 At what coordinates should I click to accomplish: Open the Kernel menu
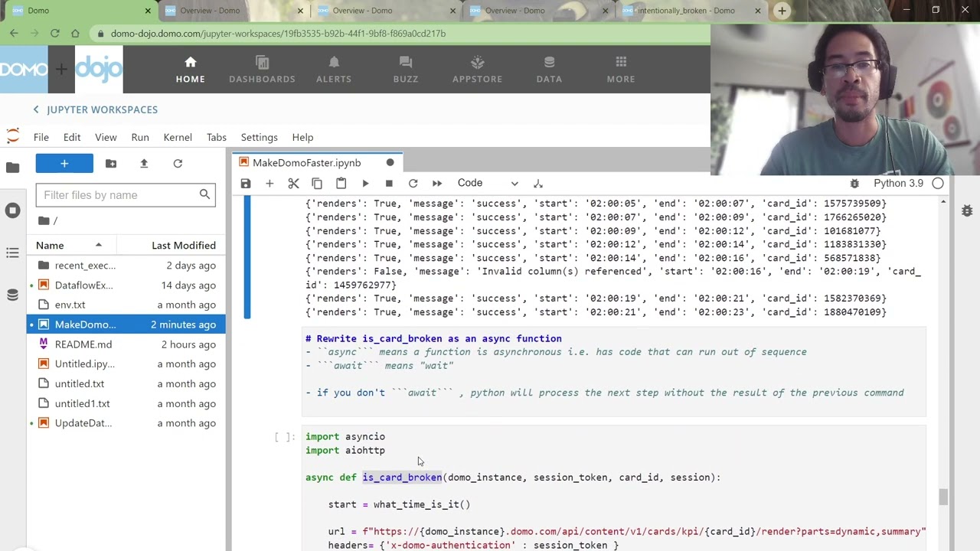178,137
